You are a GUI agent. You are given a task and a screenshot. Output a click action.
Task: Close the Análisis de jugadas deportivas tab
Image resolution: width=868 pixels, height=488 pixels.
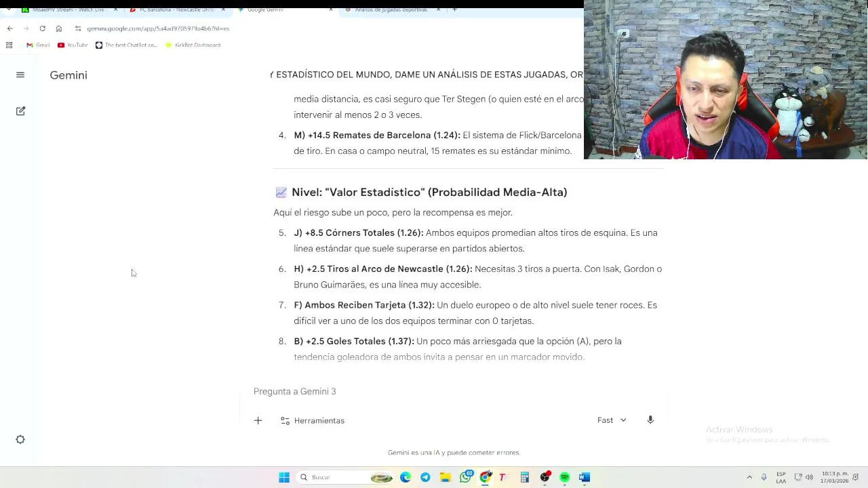click(x=439, y=10)
